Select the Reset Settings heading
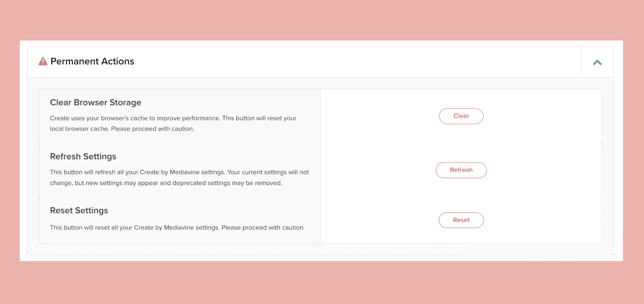 tap(79, 210)
